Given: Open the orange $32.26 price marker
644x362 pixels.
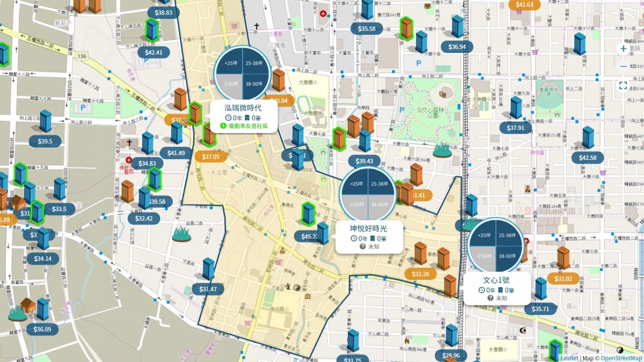Looking at the screenshot, I should pos(421,274).
